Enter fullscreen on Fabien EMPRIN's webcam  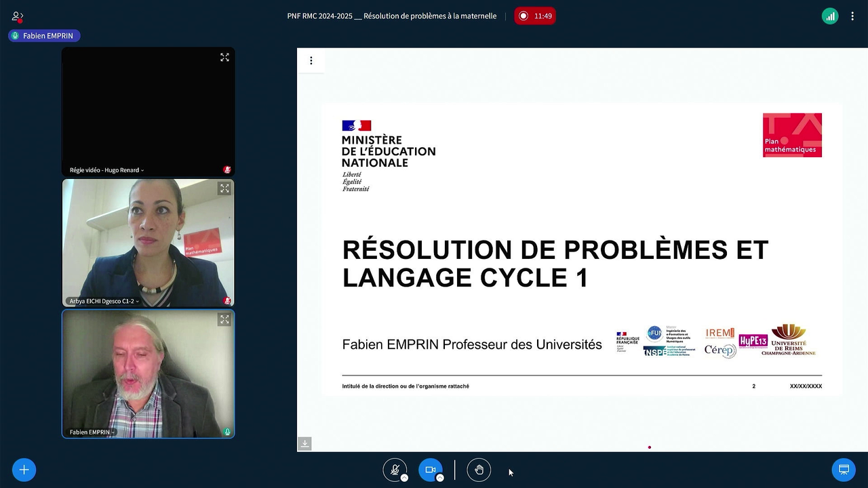tap(224, 319)
